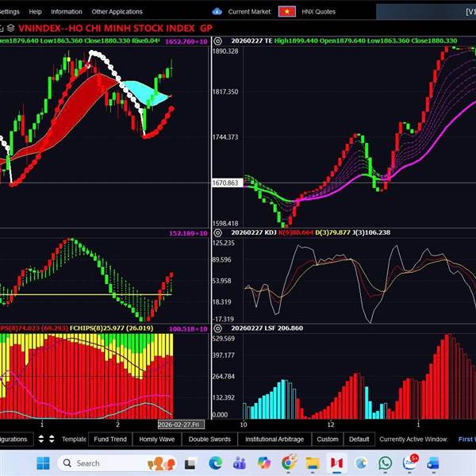Apply the Homily Wave template
Screen dimensions: 476x476
click(x=156, y=439)
